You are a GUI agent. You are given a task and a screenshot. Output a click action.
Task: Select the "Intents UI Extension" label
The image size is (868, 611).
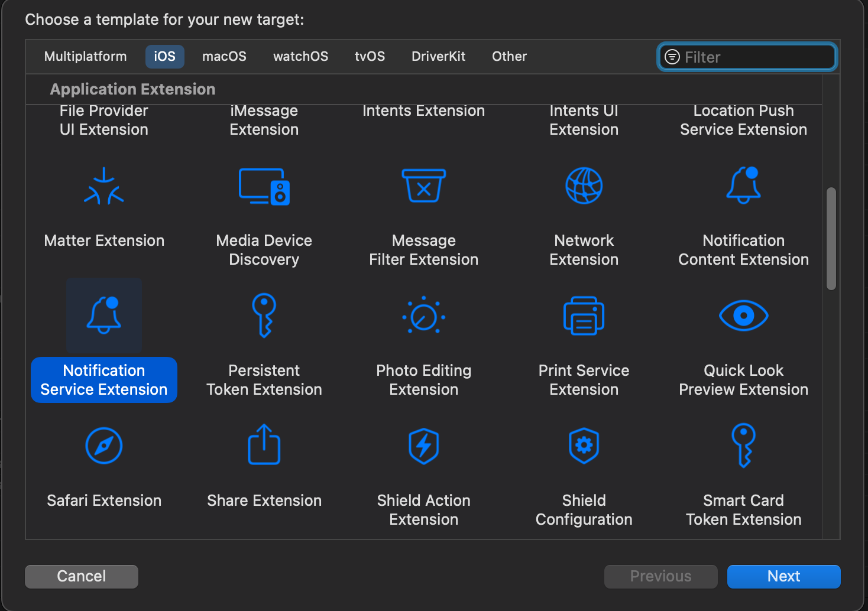pyautogui.click(x=584, y=120)
